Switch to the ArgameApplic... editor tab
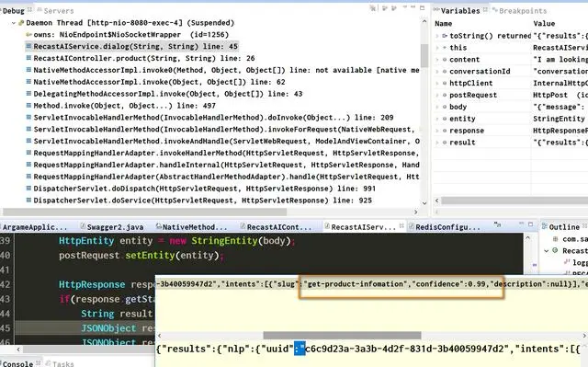Viewport: 588px width, 367px height. click(35, 227)
